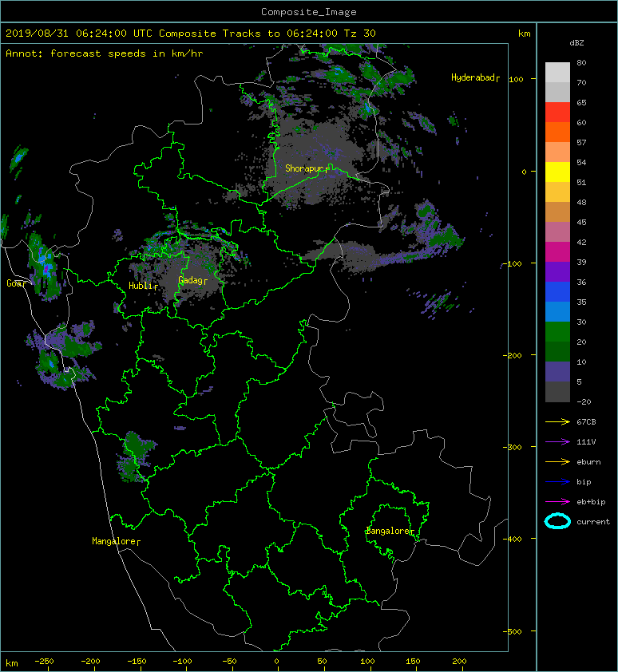
Task: Click the Hubli city label
Action: pos(141,286)
